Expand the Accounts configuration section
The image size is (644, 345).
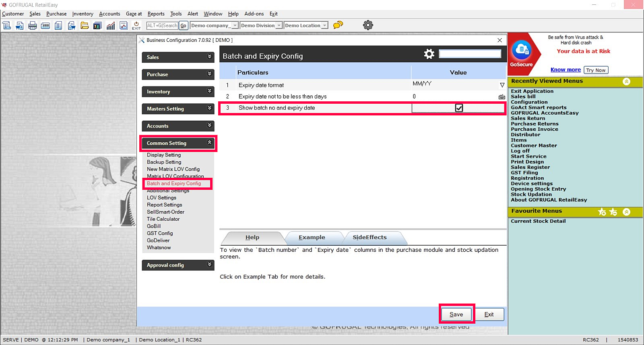pos(178,126)
